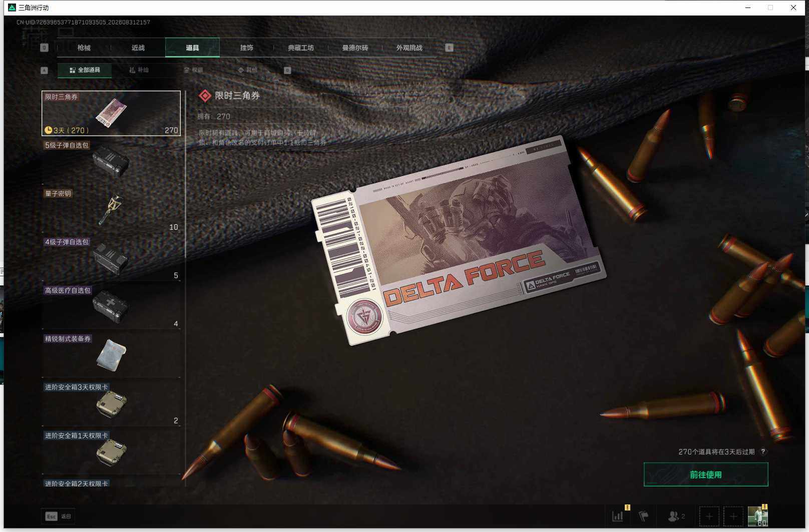Select the 精锐制式装备券 item
The width and height of the screenshot is (809, 532).
tap(111, 355)
